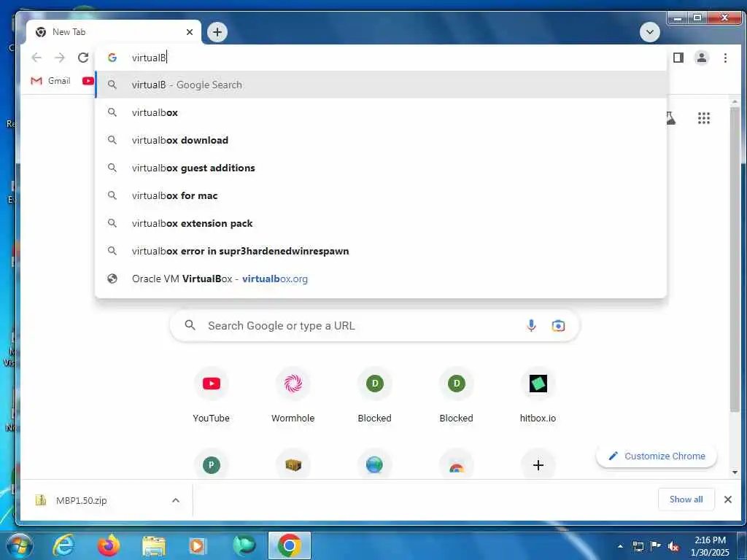Click the reload page icon
This screenshot has height=560, width=747.
coord(83,58)
